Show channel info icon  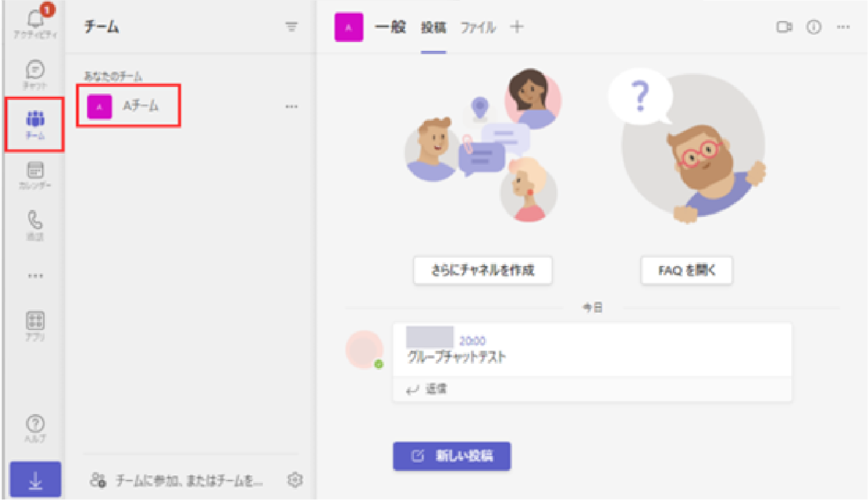pyautogui.click(x=813, y=27)
